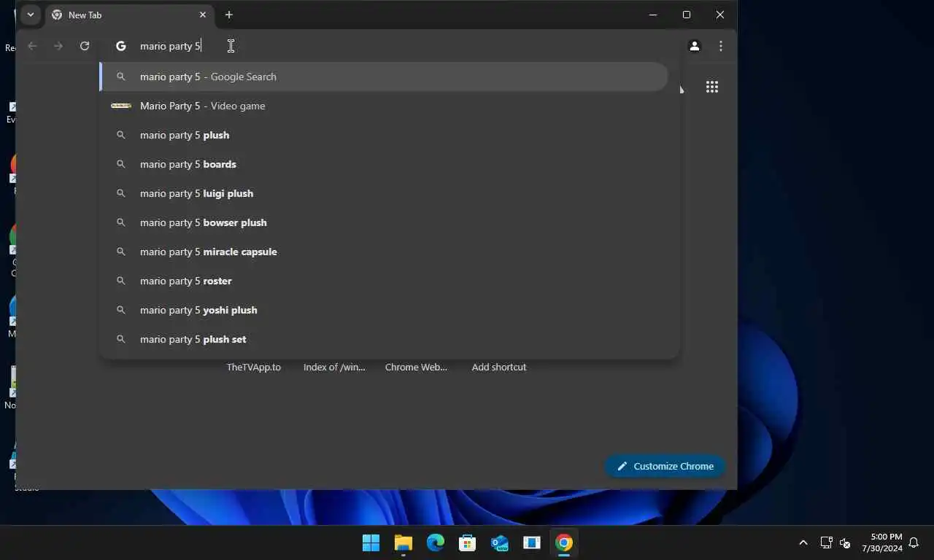Image resolution: width=934 pixels, height=560 pixels.
Task: Open Chrome Web Store shortcut
Action: click(416, 367)
